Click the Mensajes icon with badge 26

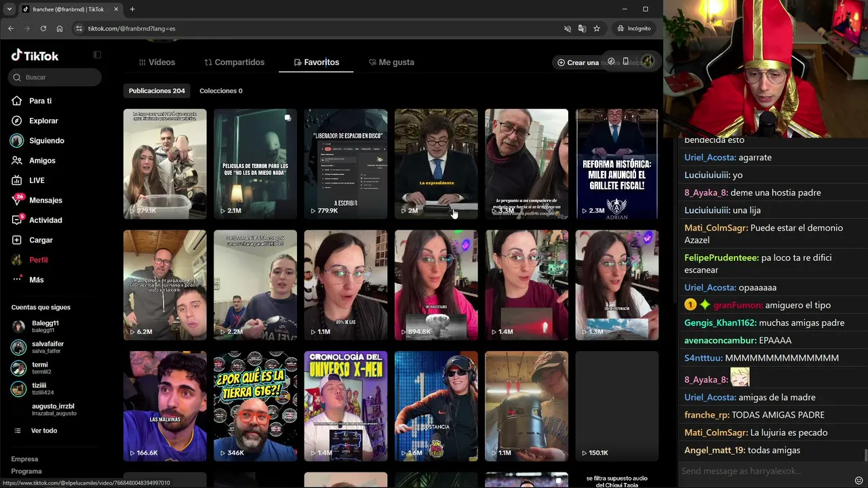(x=17, y=200)
